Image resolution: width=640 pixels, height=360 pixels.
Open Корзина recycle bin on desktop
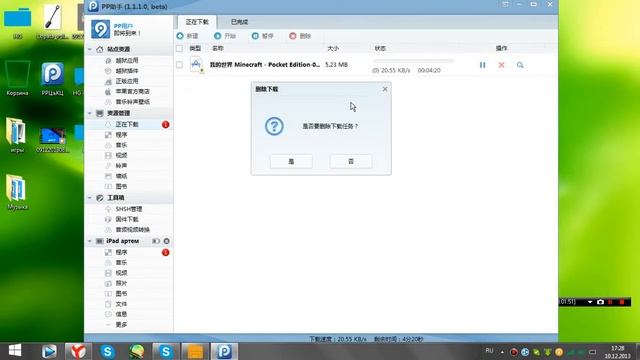coord(17,78)
